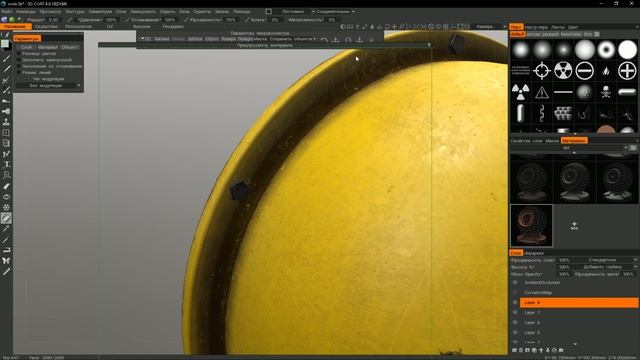
Task: Click the Объект button in Параметры panel
Action: [x=69, y=47]
